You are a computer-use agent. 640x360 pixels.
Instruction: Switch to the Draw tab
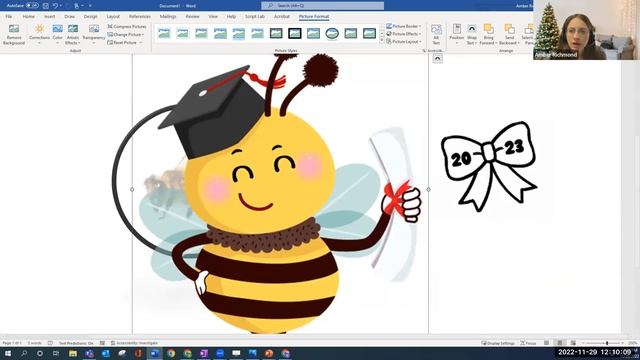coord(69,16)
